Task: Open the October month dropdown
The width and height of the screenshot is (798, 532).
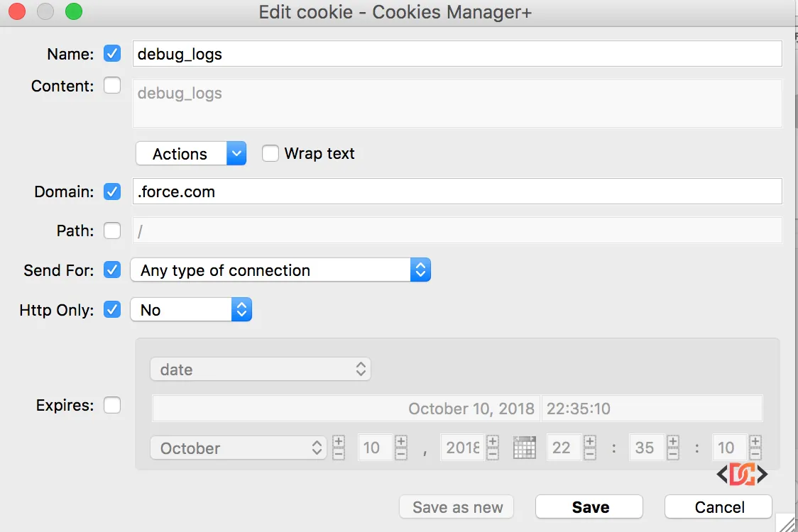Action: [x=238, y=448]
